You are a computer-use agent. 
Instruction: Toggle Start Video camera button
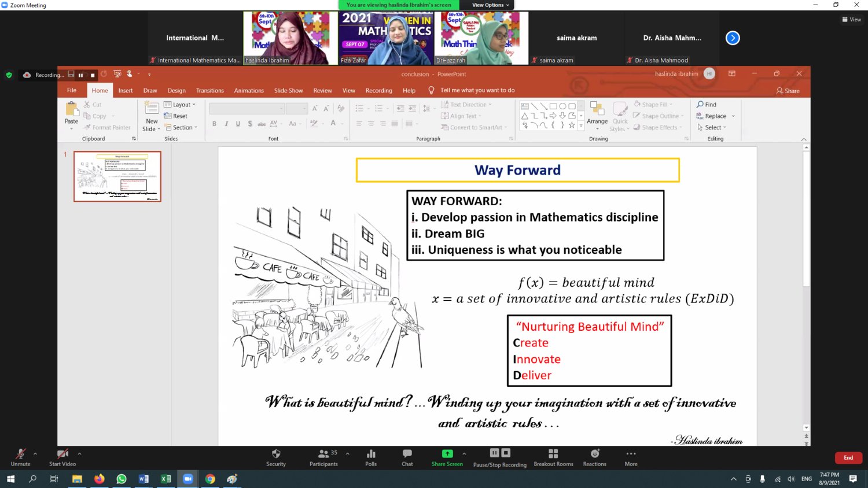(62, 454)
